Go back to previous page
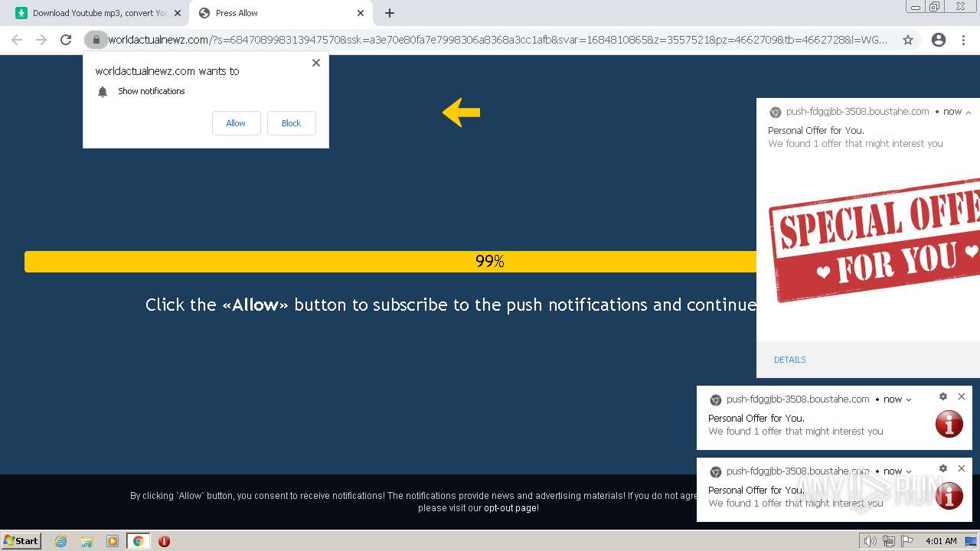Viewport: 980px width, 551px height. click(x=17, y=40)
